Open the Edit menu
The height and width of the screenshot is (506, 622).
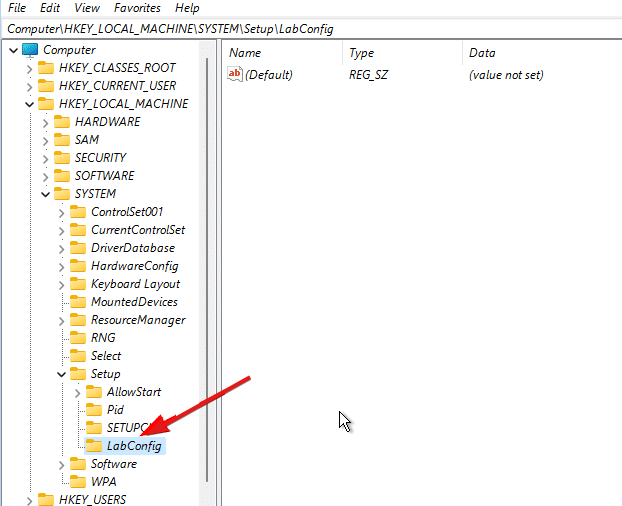(50, 8)
